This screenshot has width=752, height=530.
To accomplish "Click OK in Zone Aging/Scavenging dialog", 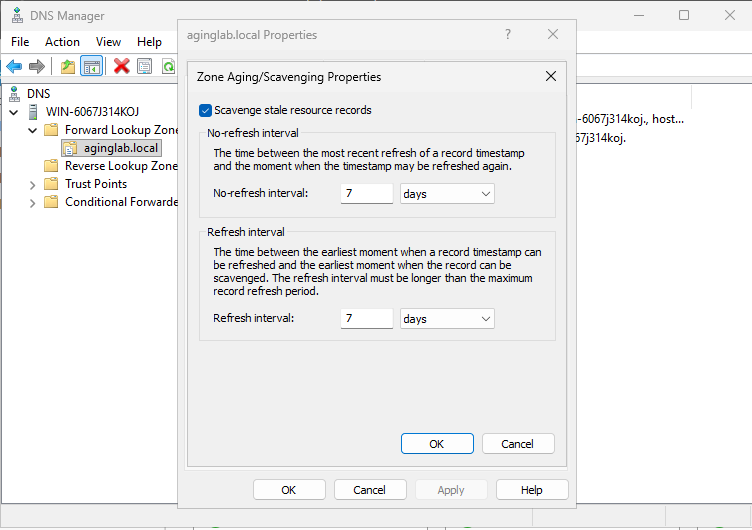I will coord(437,444).
